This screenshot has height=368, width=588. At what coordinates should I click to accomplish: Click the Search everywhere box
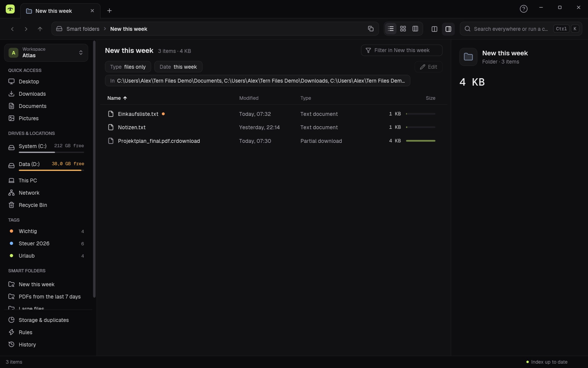point(521,29)
